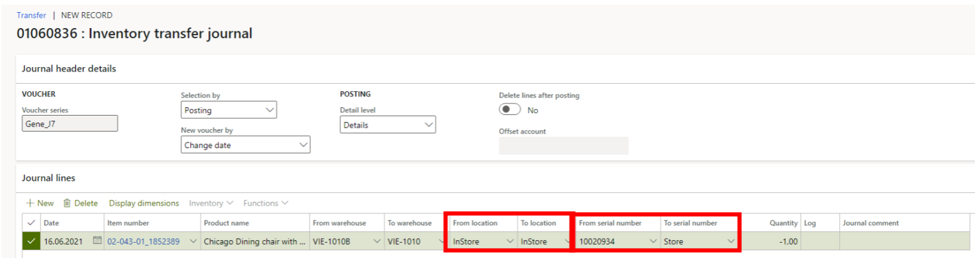Click Display dimensions button
The width and height of the screenshot is (980, 258).
pos(144,203)
